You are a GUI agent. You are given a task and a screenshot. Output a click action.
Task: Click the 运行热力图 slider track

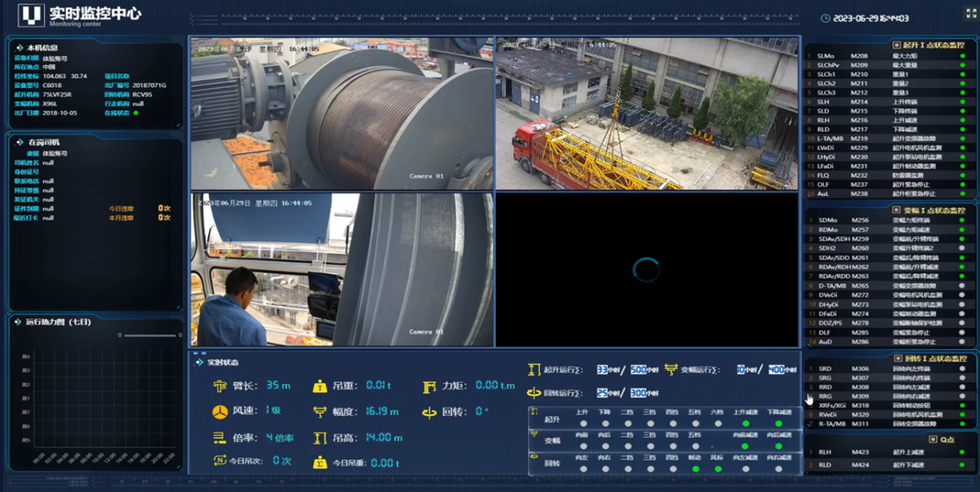click(149, 335)
